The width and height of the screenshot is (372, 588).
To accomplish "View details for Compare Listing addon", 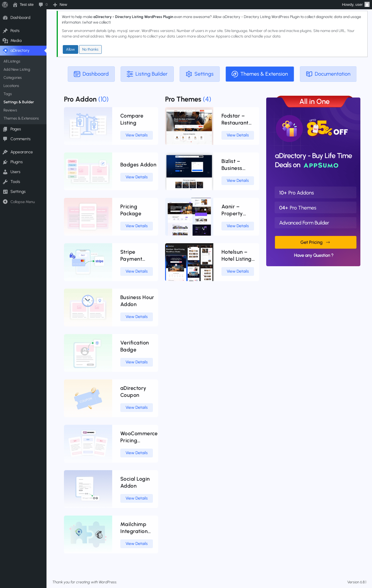I will (137, 135).
